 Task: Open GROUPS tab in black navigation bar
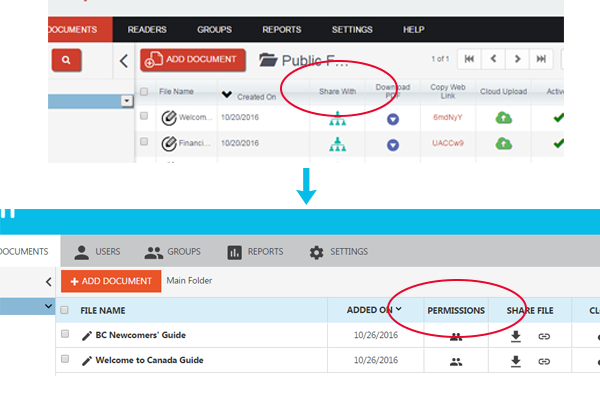(214, 29)
